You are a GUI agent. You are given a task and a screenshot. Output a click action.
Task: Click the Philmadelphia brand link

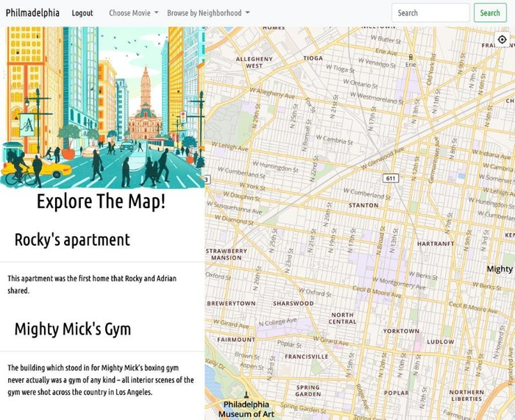(32, 13)
